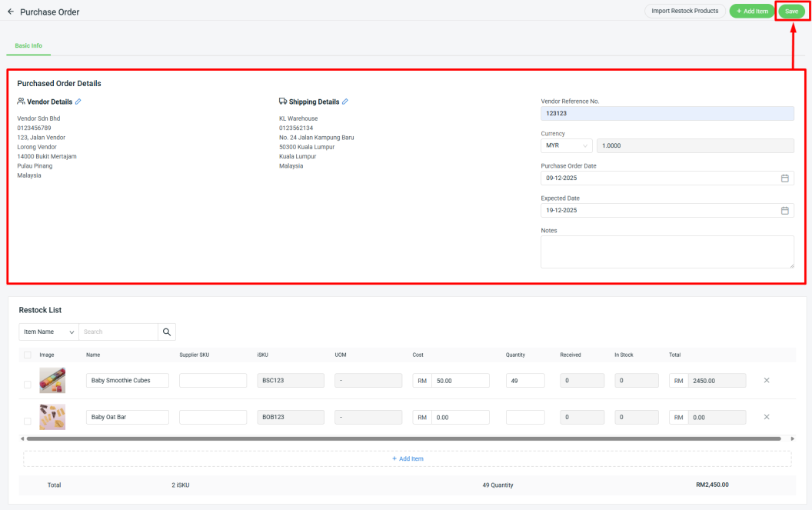The width and height of the screenshot is (812, 510).
Task: Click the Notes text area
Action: pyautogui.click(x=667, y=252)
